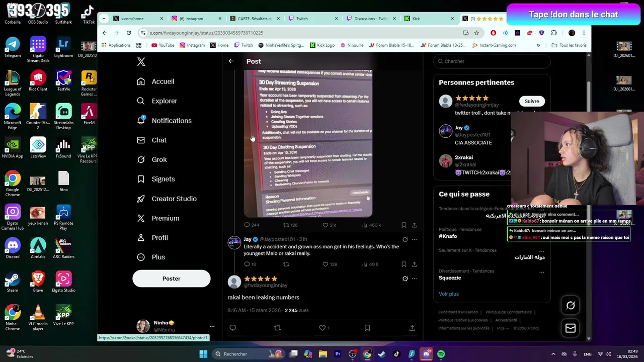
Task: Bookmark Jay's reply with 40 k views
Action: (x=404, y=264)
